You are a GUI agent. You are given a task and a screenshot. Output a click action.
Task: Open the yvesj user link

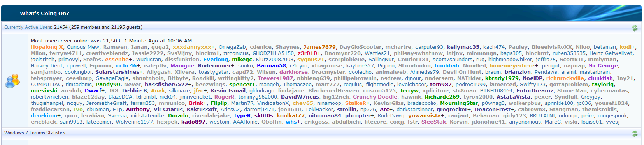pos(612,122)
